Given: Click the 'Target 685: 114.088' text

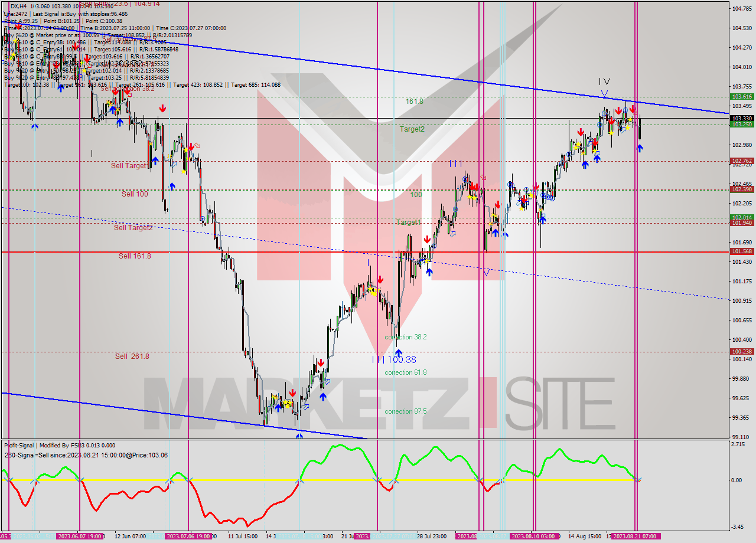Looking at the screenshot, I should pos(256,85).
